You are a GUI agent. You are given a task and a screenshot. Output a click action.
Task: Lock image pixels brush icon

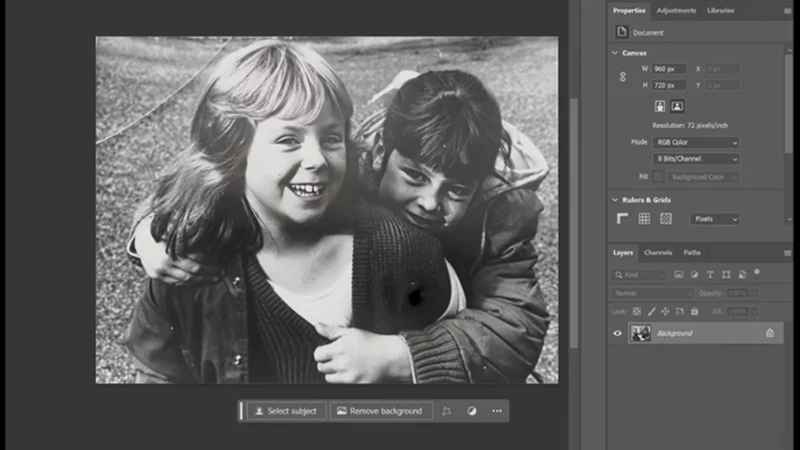coord(652,311)
